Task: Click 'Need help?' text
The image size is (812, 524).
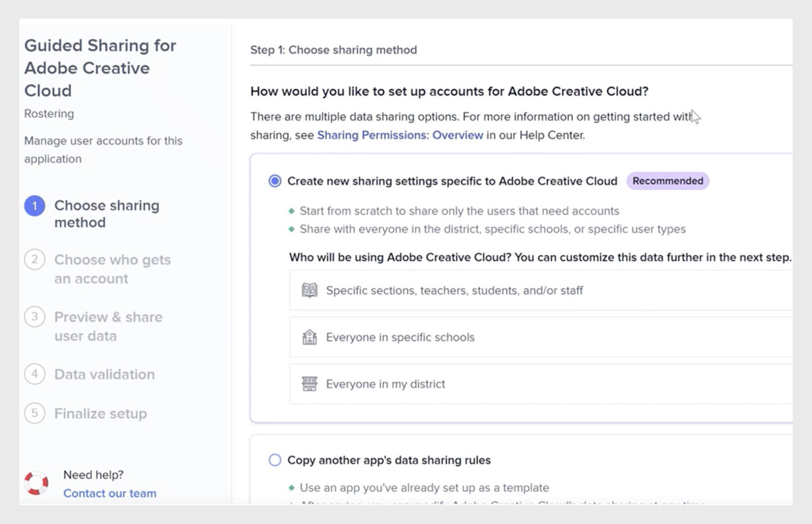Action: [93, 475]
